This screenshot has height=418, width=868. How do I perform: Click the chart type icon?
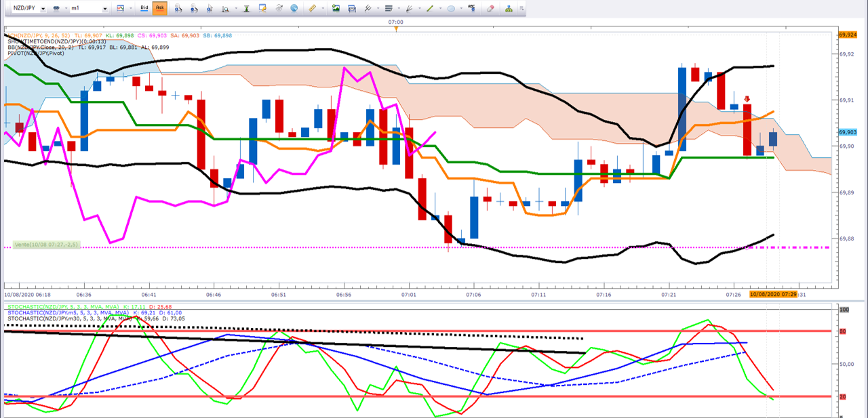[x=121, y=8]
